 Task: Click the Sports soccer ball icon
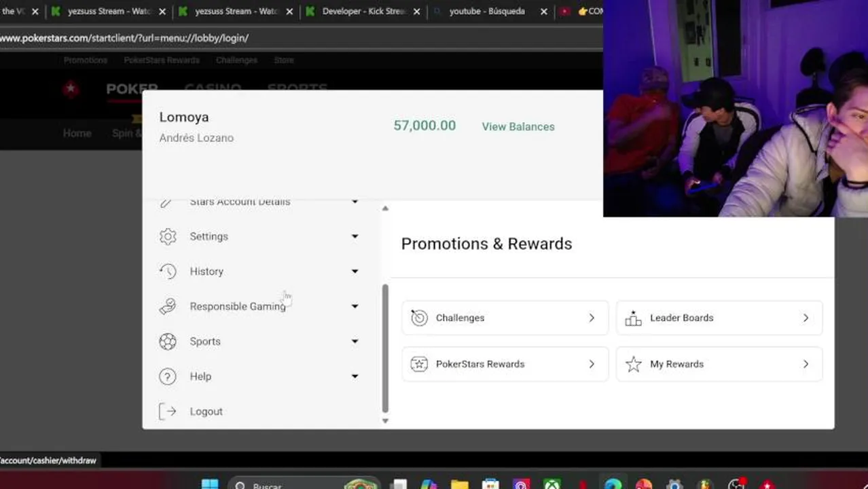pos(168,342)
